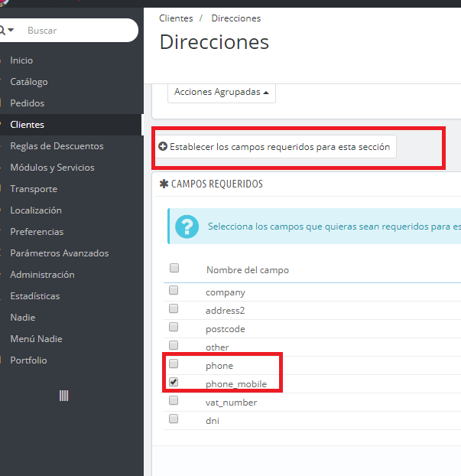The height and width of the screenshot is (476, 461).
Task: Check the dni field checkbox
Action: (174, 419)
